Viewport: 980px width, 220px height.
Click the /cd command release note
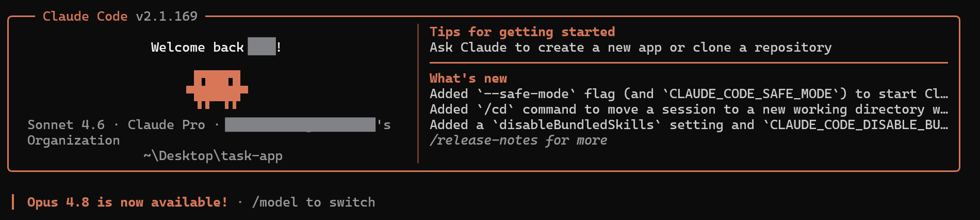[689, 109]
